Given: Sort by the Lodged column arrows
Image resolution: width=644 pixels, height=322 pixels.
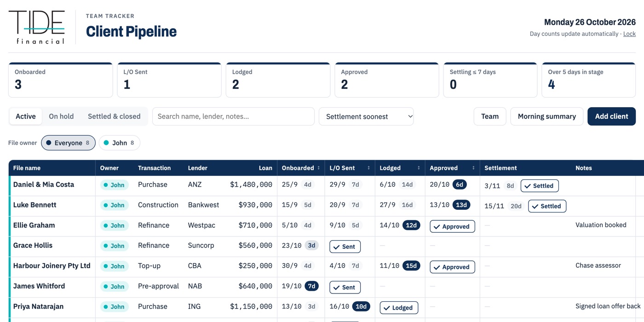Looking at the screenshot, I should tap(419, 168).
